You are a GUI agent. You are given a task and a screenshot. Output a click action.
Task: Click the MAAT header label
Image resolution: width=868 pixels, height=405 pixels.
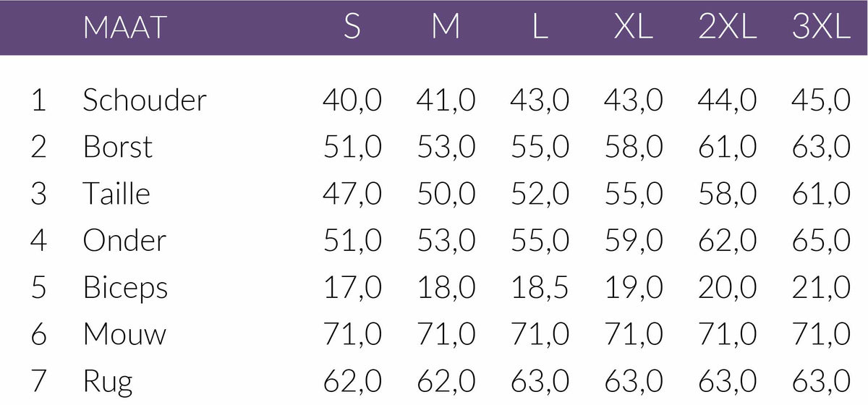tap(124, 27)
